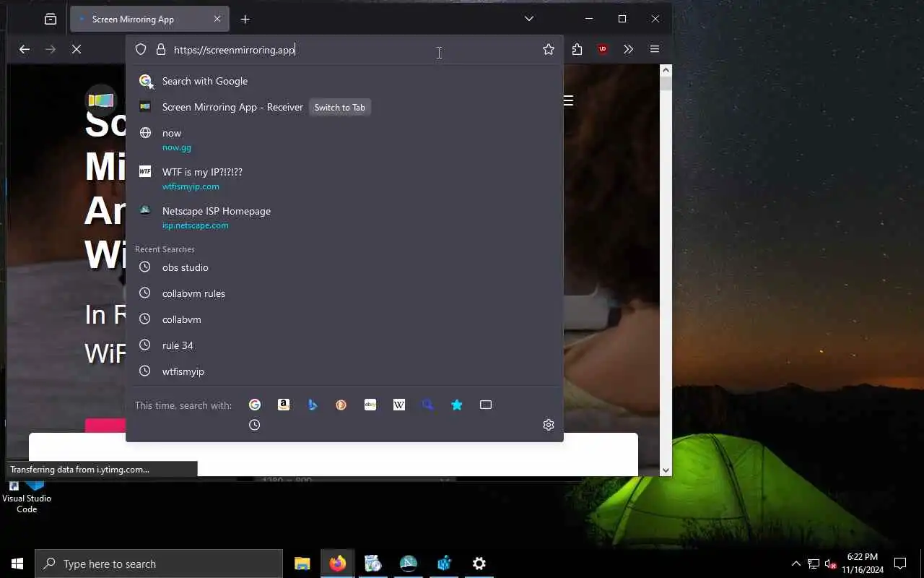Pick recent search wtfismyip
This screenshot has height=578, width=924.
click(344, 371)
